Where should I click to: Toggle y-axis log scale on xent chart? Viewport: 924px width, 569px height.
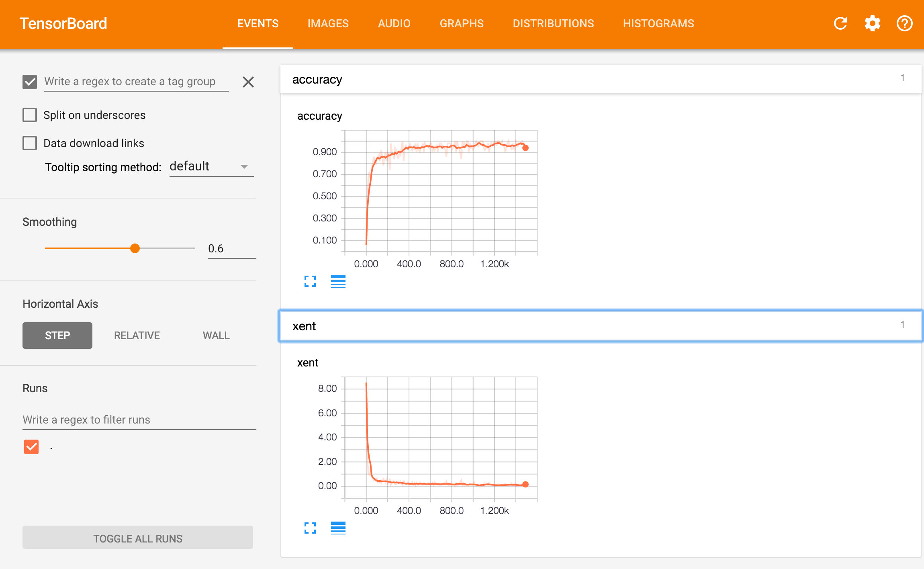coord(338,528)
